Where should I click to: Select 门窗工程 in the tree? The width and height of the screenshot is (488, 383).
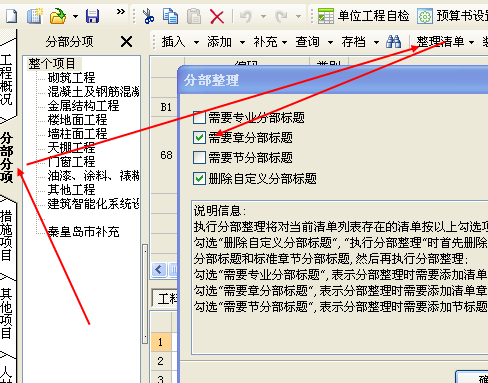click(71, 162)
